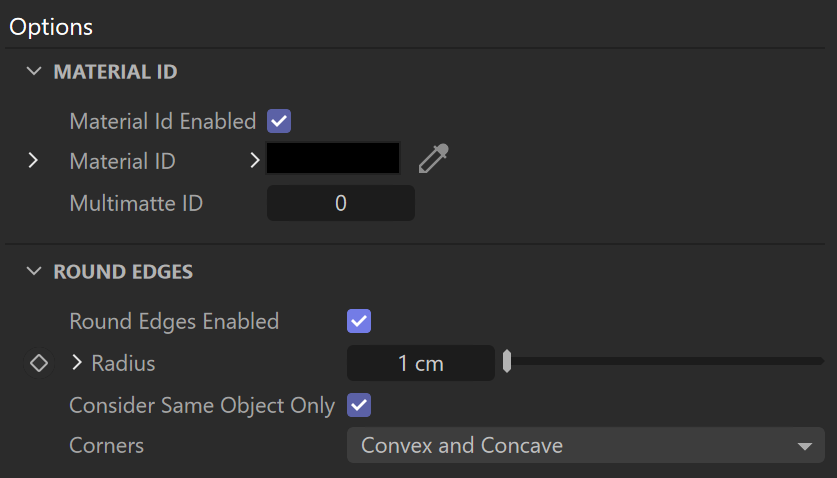This screenshot has width=837, height=478.
Task: Click the Radius slider handle
Action: pyautogui.click(x=507, y=362)
